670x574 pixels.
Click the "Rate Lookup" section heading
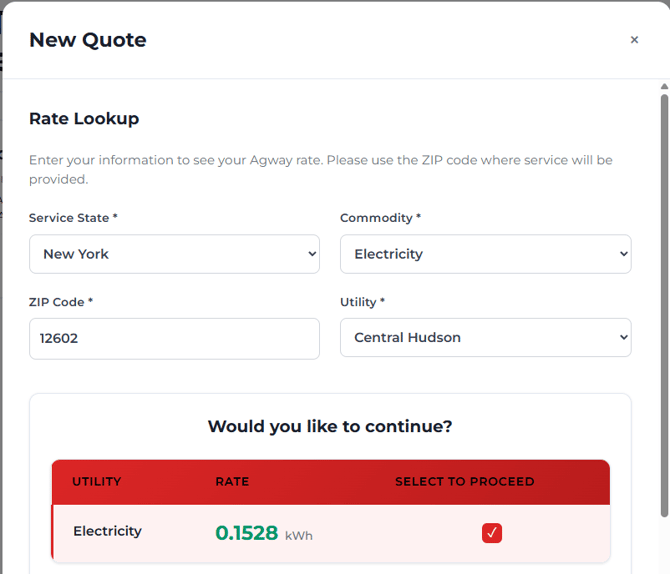pyautogui.click(x=84, y=119)
